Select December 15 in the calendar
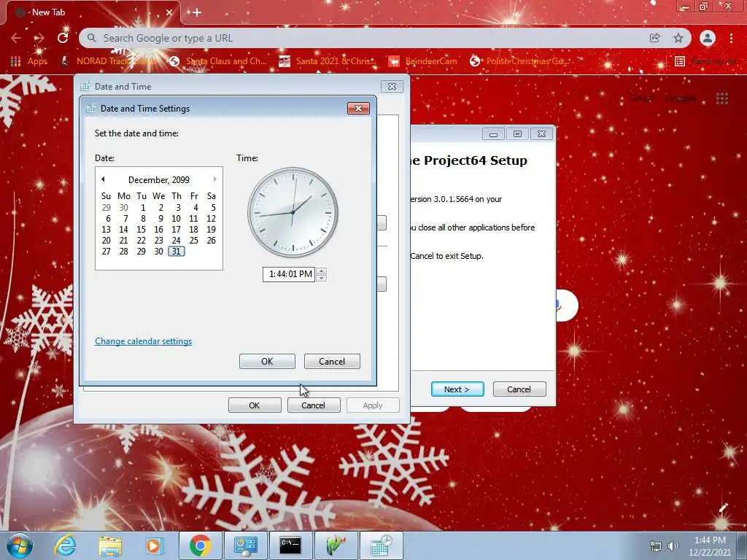Viewport: 747px width, 560px height. 141,230
